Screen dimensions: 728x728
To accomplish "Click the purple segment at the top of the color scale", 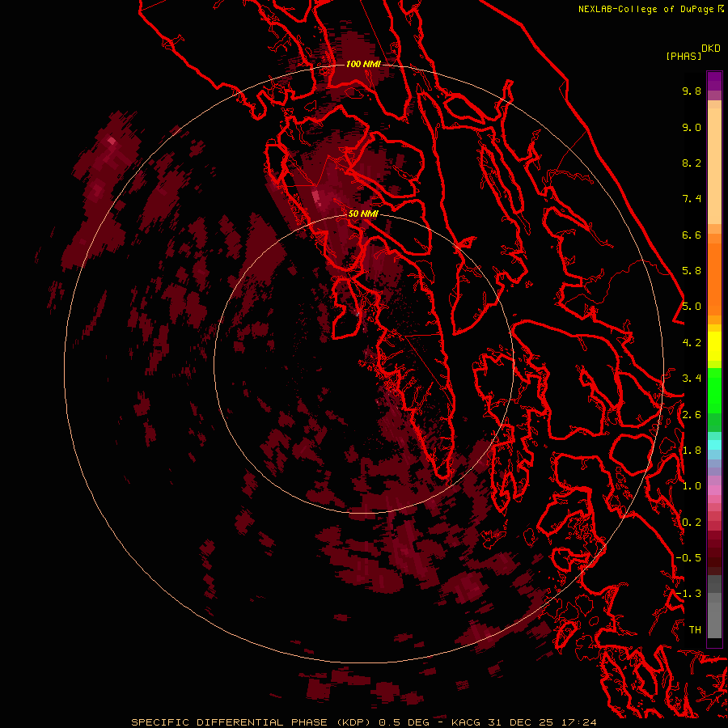I will click(x=714, y=81).
